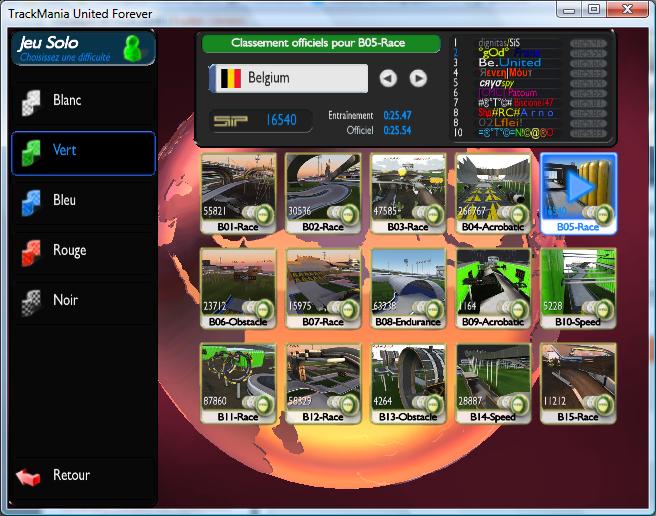Go to previous country with left arrow

coord(388,78)
